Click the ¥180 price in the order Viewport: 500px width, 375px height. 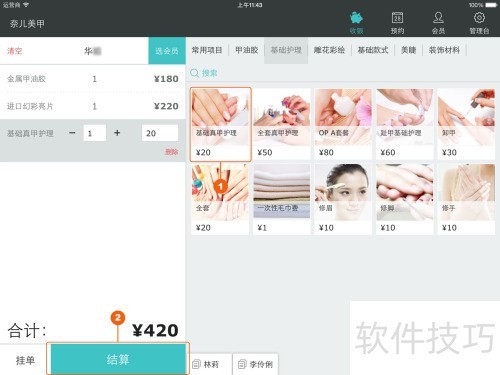[x=166, y=79]
